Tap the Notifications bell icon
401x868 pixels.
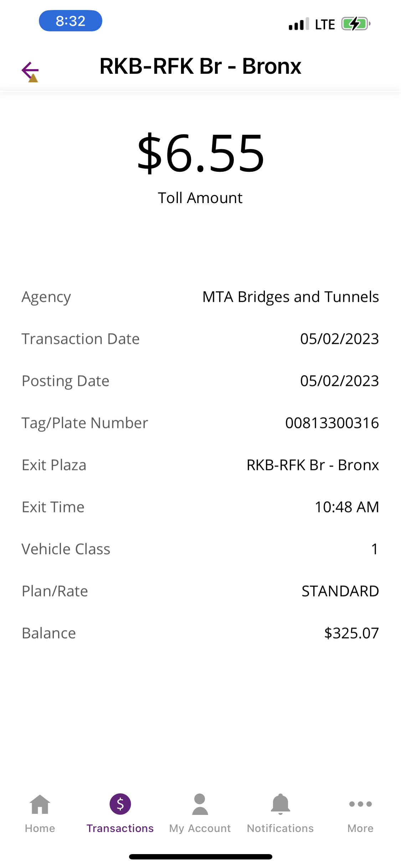click(x=281, y=804)
